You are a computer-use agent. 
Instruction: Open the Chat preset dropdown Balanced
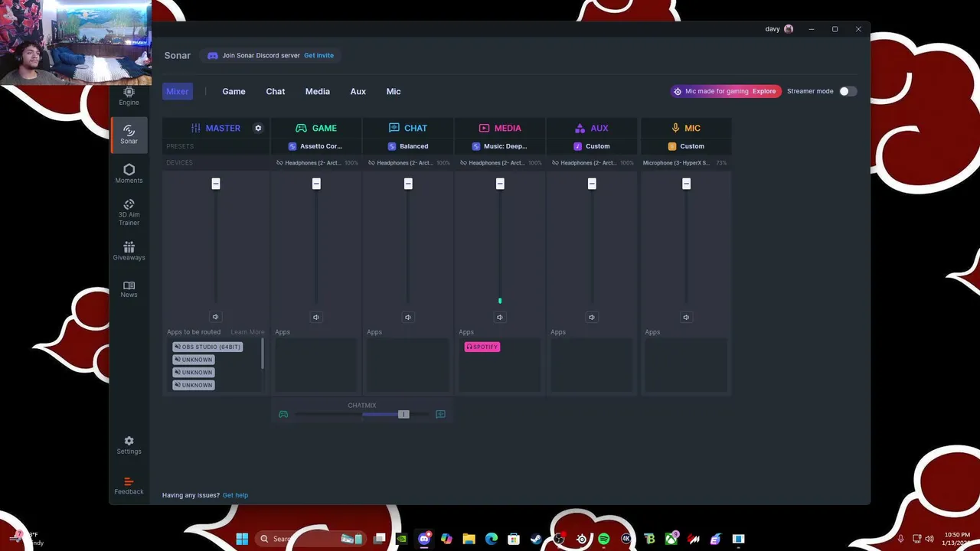[408, 146]
